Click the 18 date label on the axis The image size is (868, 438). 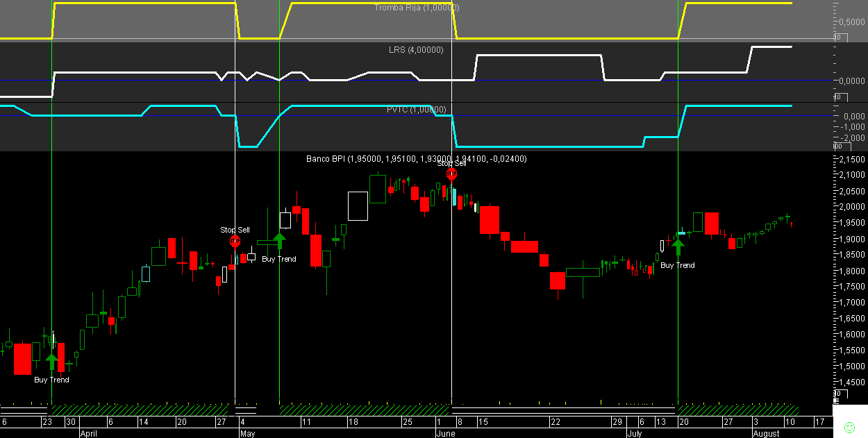pos(353,422)
